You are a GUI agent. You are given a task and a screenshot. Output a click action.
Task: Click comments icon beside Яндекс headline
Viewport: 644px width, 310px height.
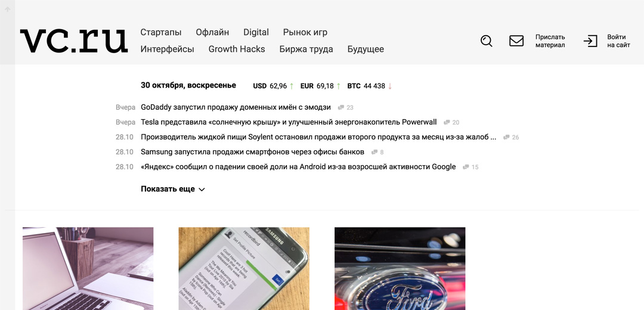point(466,167)
